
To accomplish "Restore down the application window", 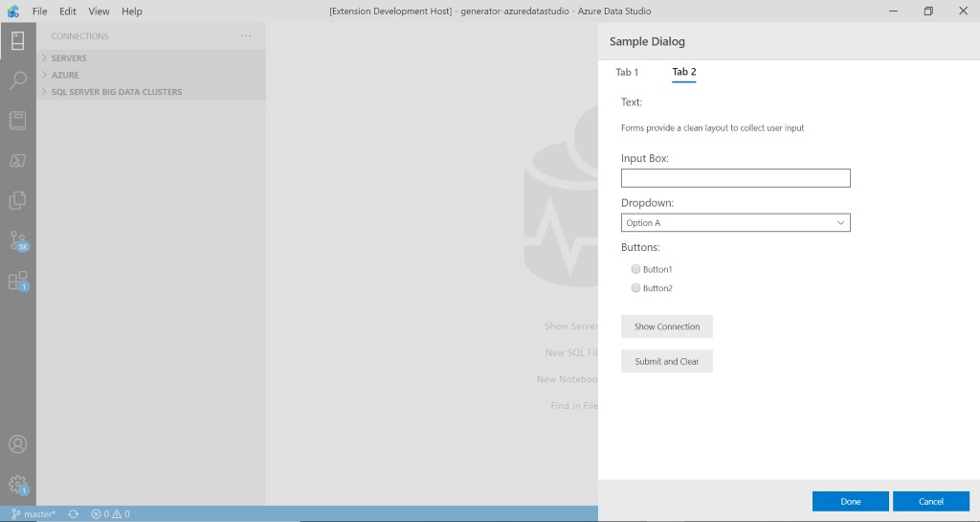I will tap(928, 11).
